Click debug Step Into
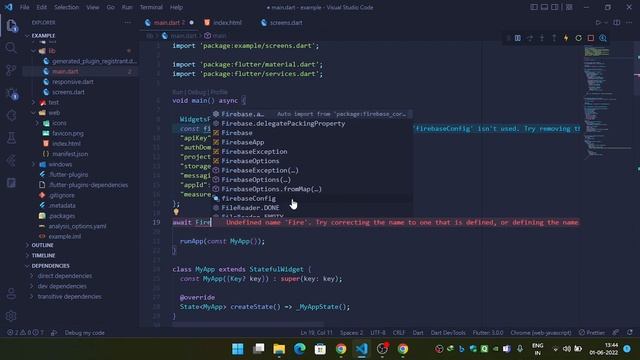Viewport: 640px width, 360px height. (542, 38)
